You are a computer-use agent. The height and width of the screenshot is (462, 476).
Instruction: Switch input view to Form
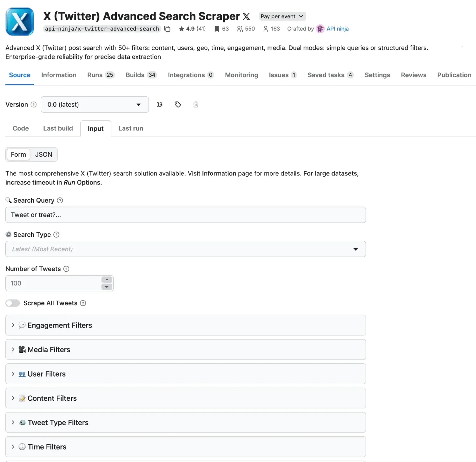click(x=18, y=154)
